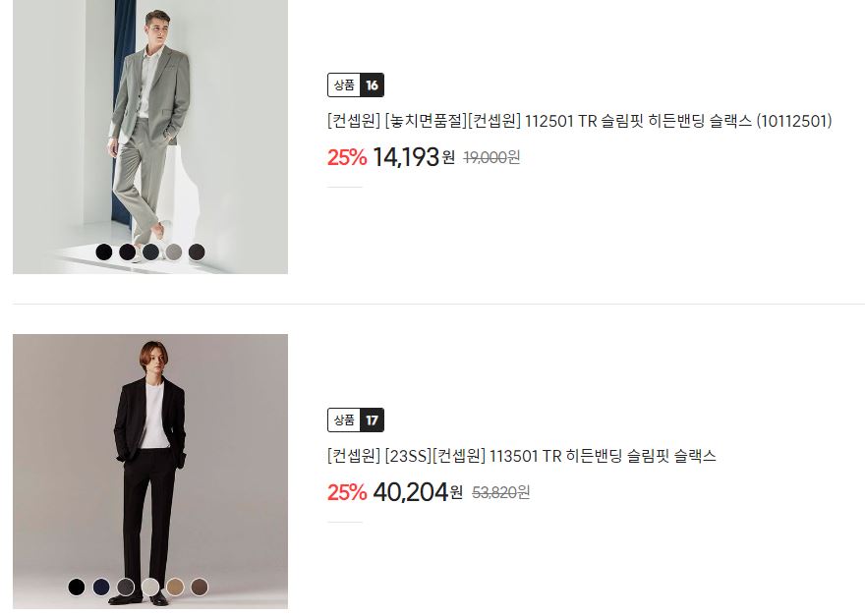Click the 14,193원 sale price
865x616 pixels.
coord(414,157)
